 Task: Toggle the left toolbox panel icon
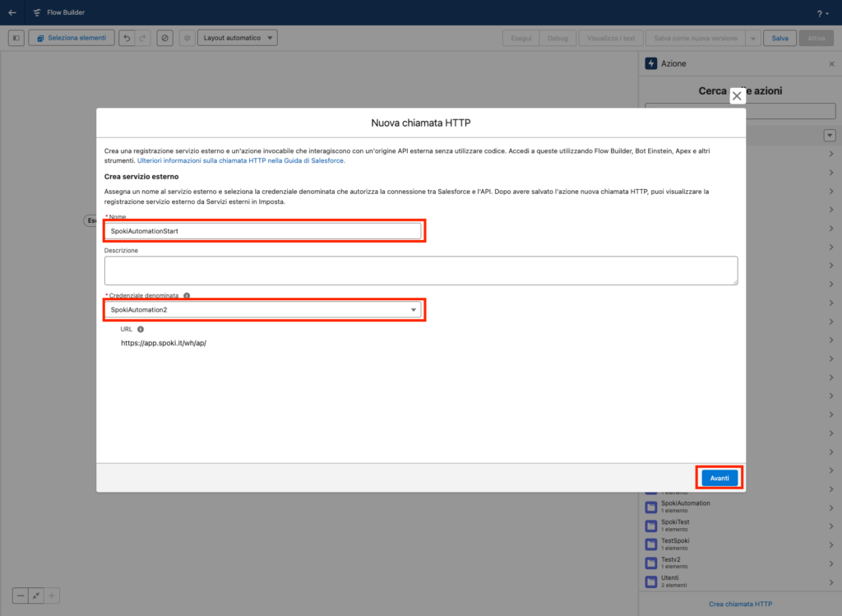[16, 38]
